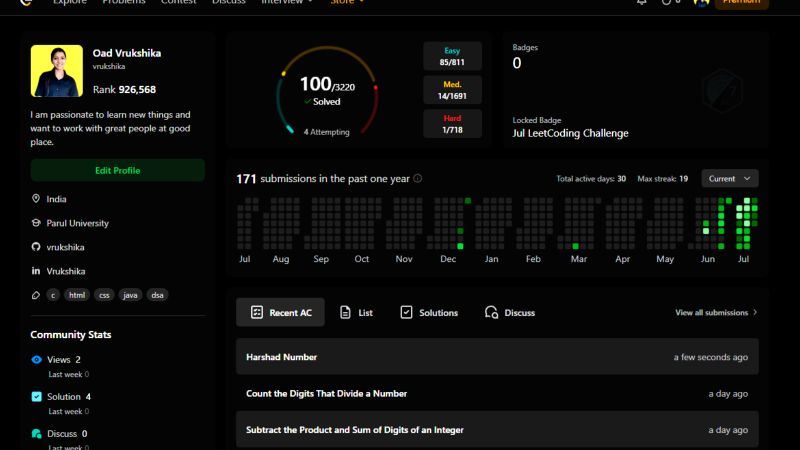This screenshot has width=800, height=450.
Task: Click the green December heatmap cell at top
Action: 468,201
